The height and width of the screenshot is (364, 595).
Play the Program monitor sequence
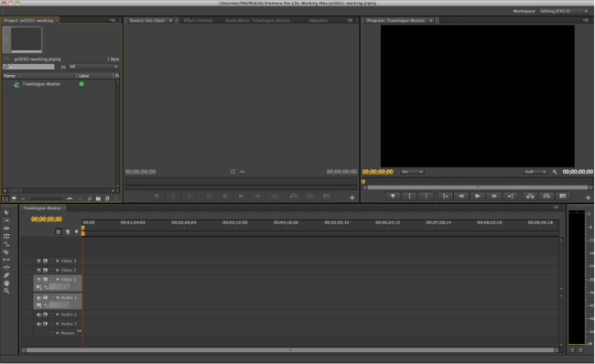478,196
